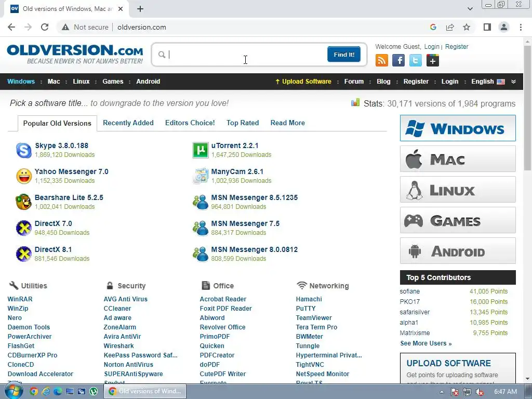
Task: Click the uTorrent 2.2.1 green icon
Action: pyautogui.click(x=200, y=150)
